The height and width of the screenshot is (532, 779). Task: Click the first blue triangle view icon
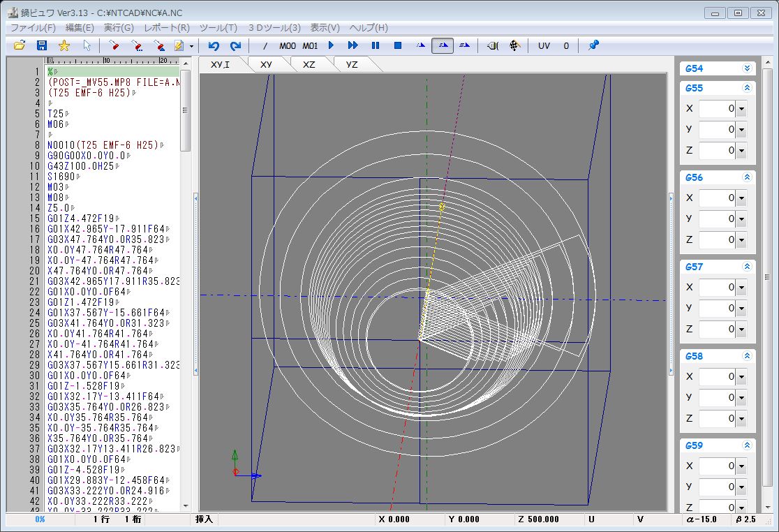tap(420, 45)
